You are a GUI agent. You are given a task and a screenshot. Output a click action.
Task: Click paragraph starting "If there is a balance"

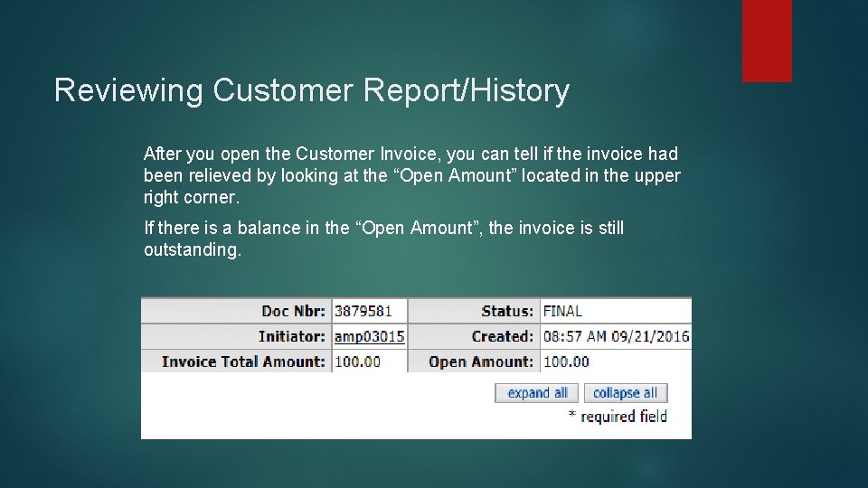coord(383,239)
